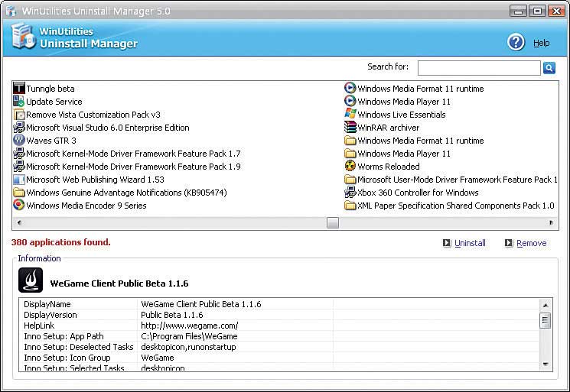Select Tunngle beta in the list
Image resolution: width=570 pixels, height=392 pixels.
(x=50, y=89)
